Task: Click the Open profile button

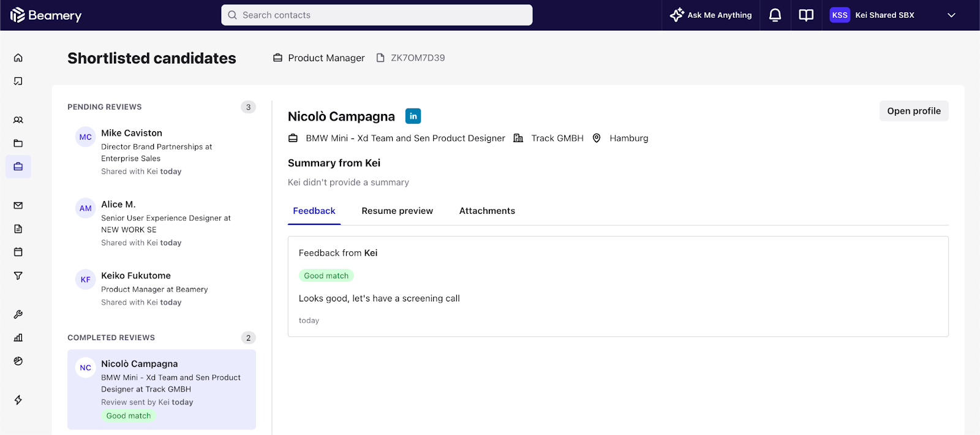Action: click(914, 111)
